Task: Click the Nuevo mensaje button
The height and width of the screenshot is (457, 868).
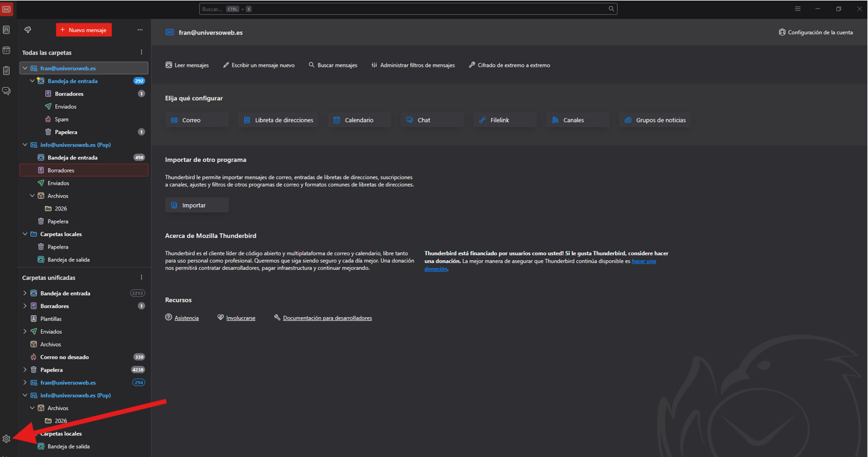Action: [x=83, y=30]
